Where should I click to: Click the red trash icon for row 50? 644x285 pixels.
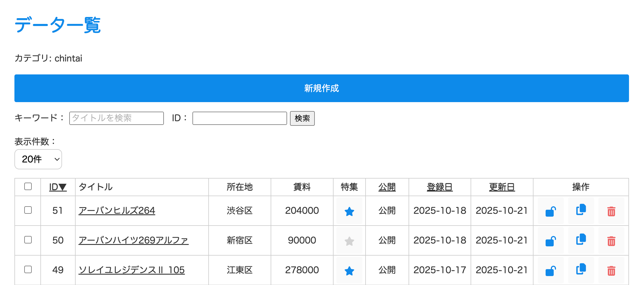point(611,241)
